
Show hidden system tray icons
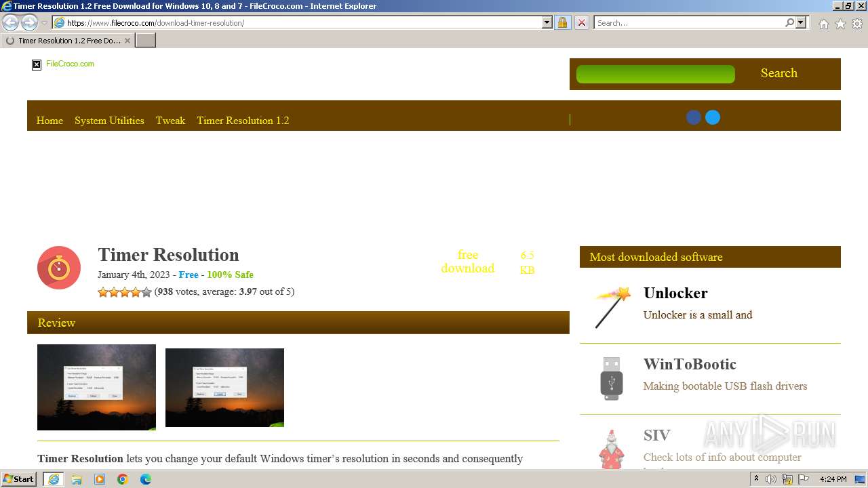click(756, 479)
